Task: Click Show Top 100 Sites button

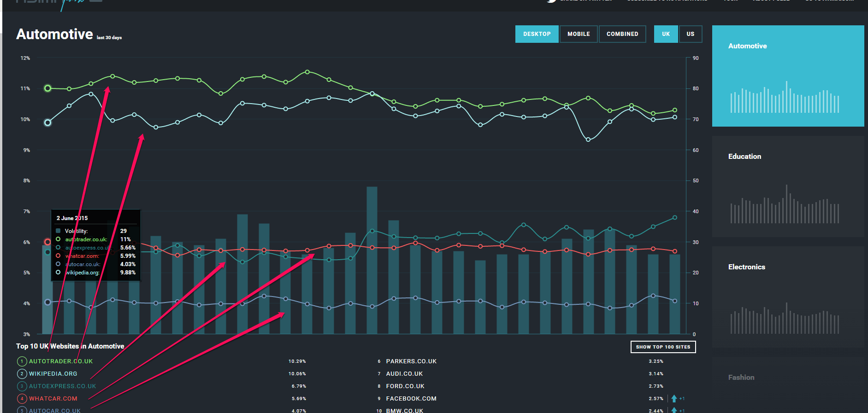Action: (663, 347)
